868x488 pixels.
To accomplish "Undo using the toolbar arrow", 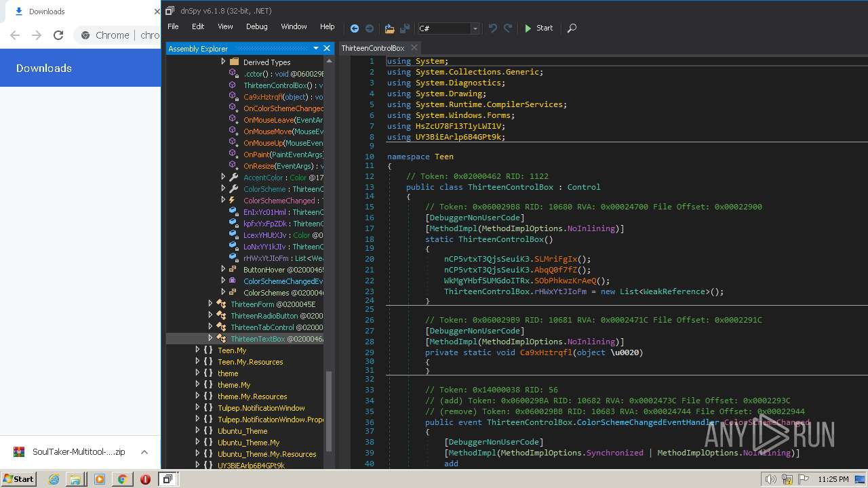I will tap(493, 28).
